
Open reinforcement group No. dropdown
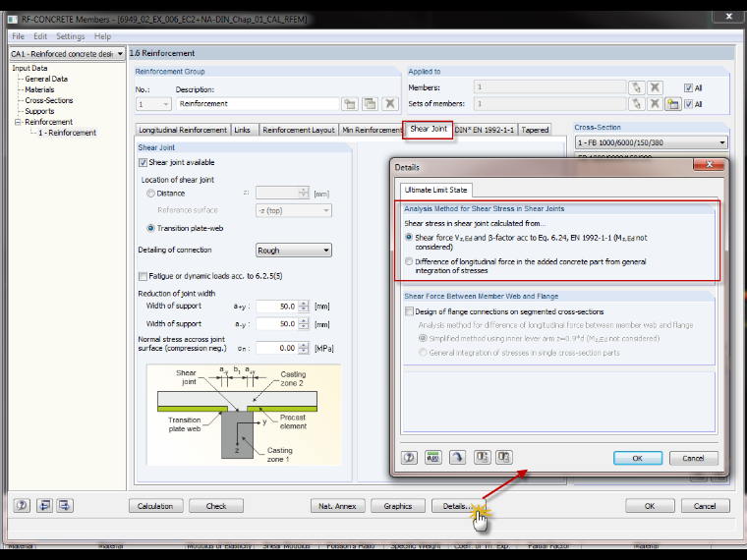click(153, 104)
